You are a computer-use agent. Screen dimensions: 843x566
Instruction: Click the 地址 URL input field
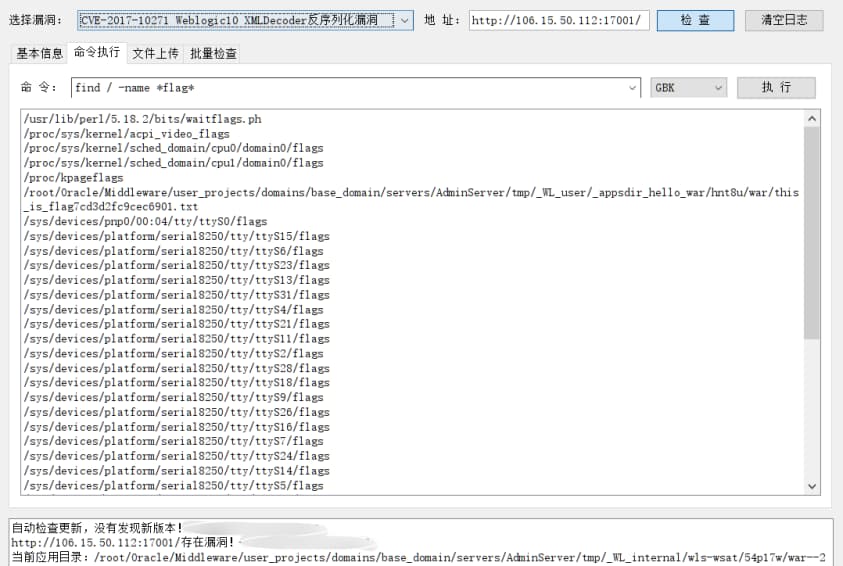pos(559,20)
